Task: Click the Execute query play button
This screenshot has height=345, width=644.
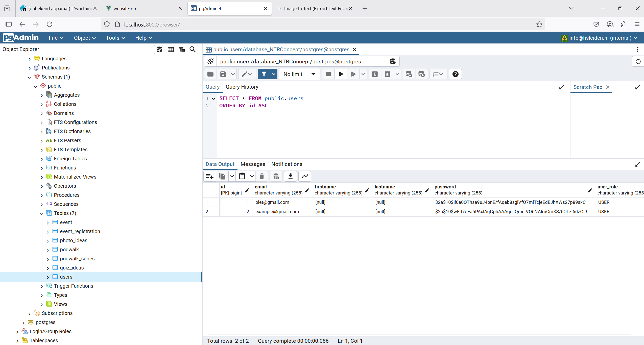Action: (341, 74)
